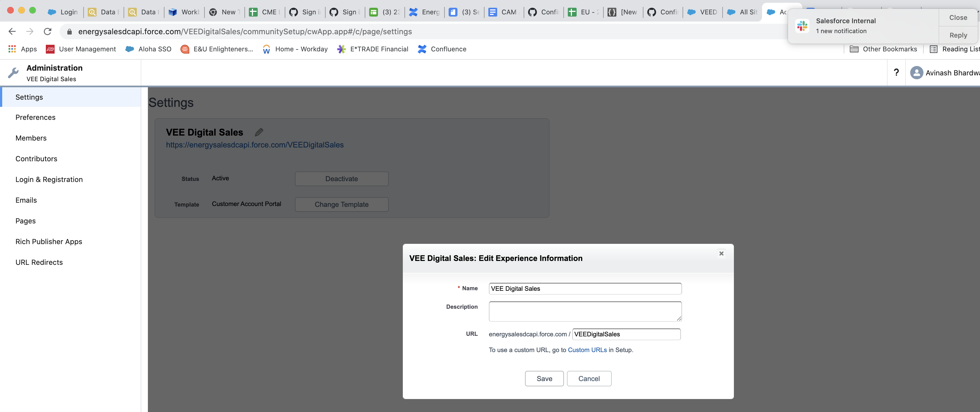Click Close on the Slack notification

[x=958, y=17]
